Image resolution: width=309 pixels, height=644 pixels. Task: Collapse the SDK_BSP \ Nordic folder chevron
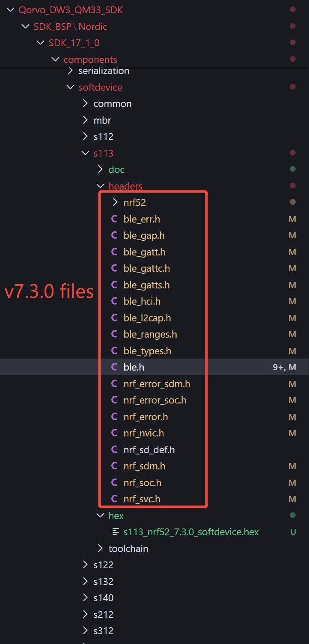coord(25,27)
